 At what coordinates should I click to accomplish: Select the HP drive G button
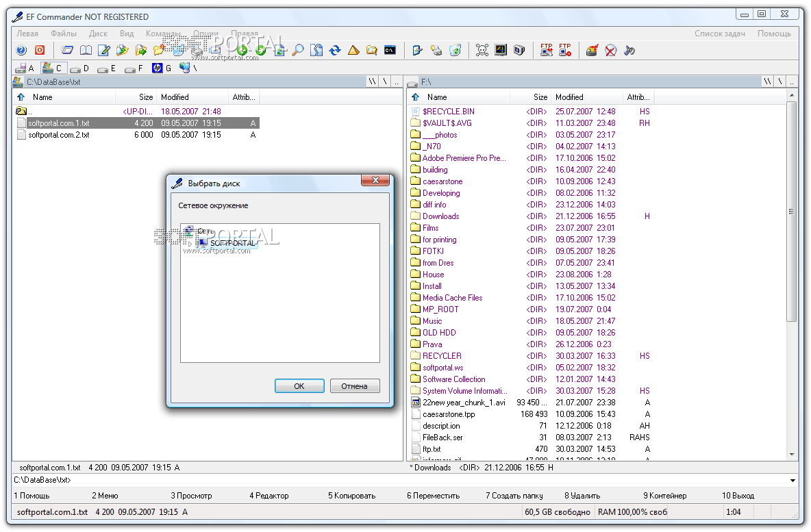(x=162, y=68)
